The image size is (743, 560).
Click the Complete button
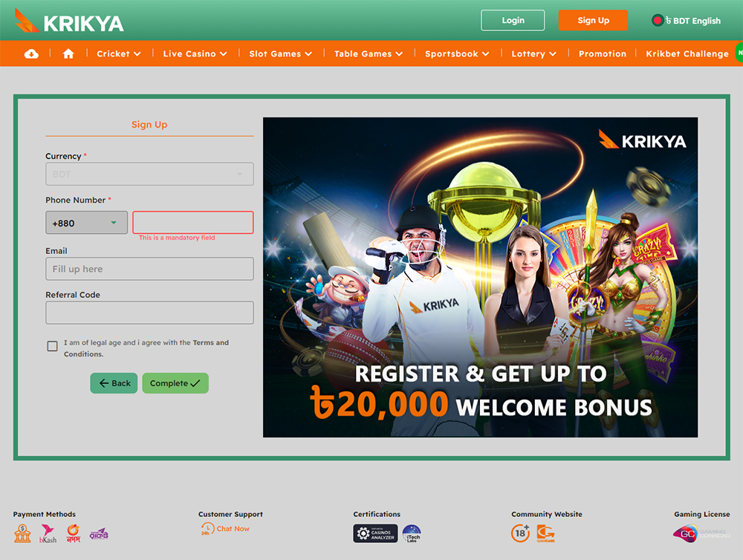click(175, 382)
